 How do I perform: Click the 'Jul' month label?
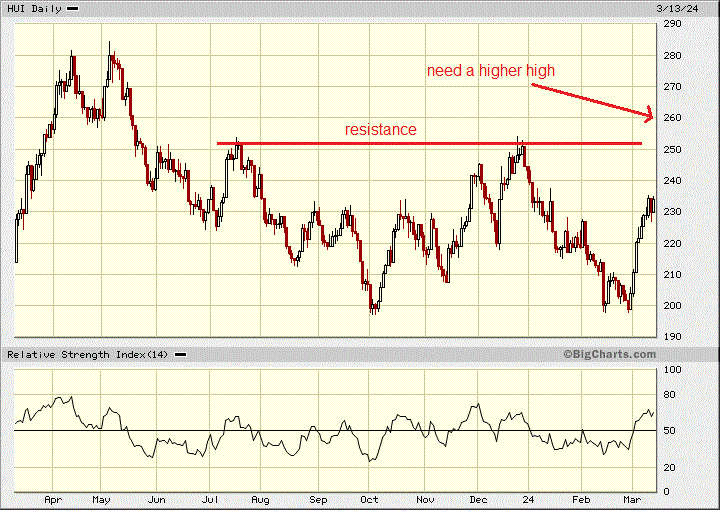[210, 500]
